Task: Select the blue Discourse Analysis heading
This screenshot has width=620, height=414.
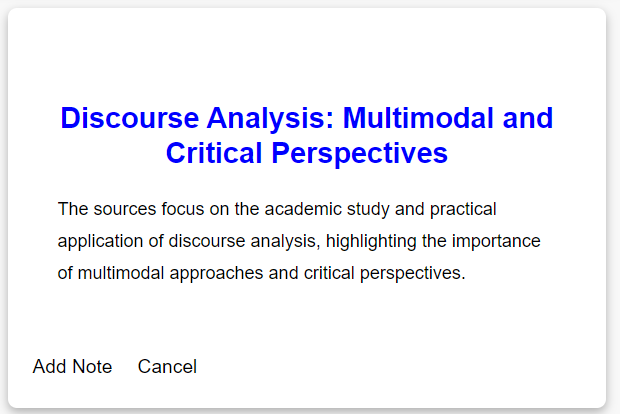Action: [x=307, y=135]
